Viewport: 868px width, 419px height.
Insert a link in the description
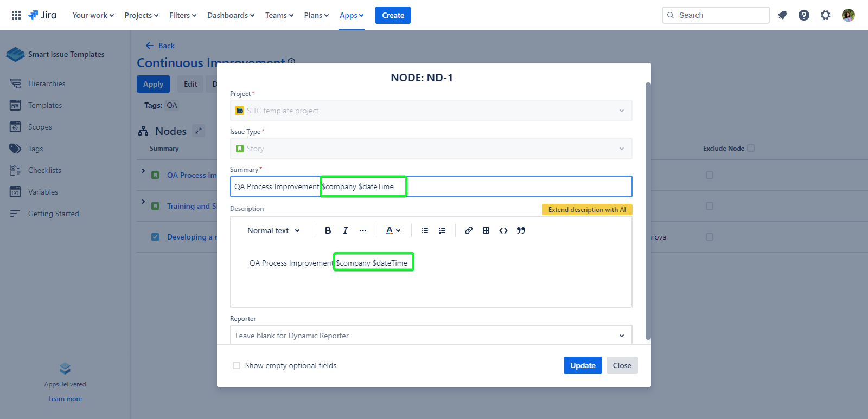coord(469,230)
